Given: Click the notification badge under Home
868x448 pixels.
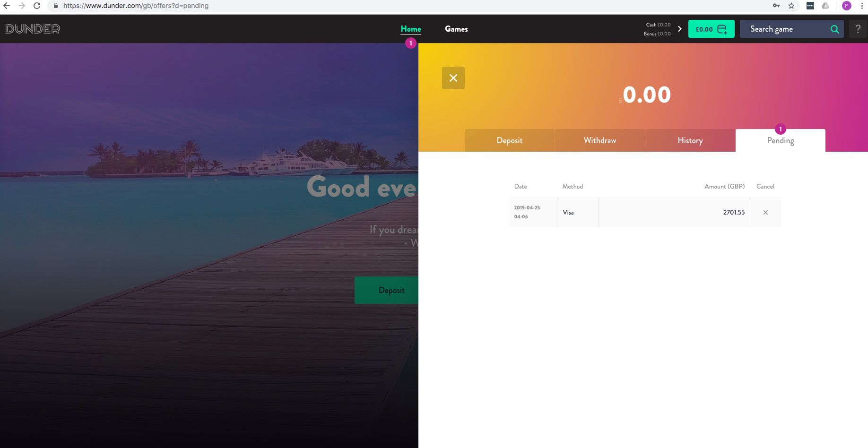Looking at the screenshot, I should pos(411,43).
